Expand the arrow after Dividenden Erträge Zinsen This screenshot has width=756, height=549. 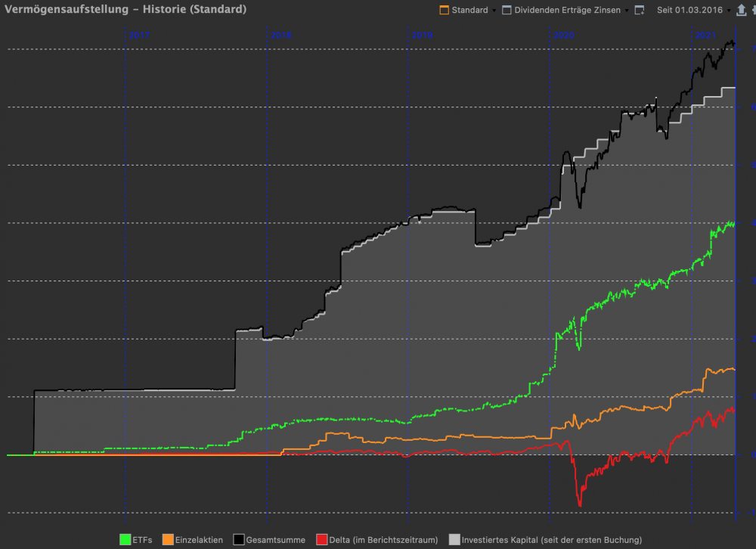(x=627, y=11)
